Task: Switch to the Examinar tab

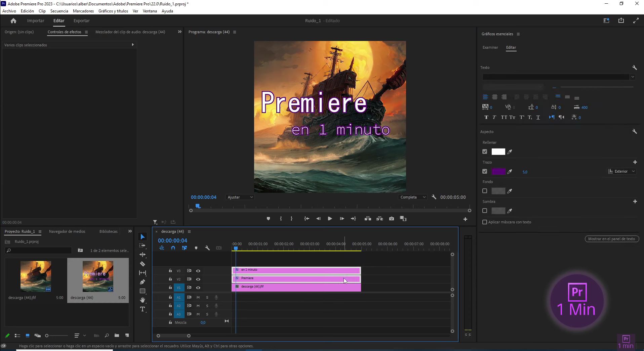Action: (490, 47)
